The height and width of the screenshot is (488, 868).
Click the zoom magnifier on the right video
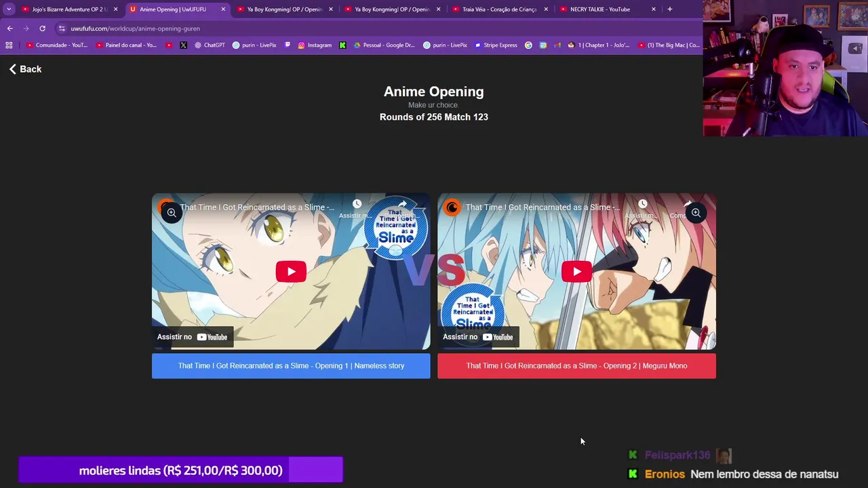(x=696, y=213)
